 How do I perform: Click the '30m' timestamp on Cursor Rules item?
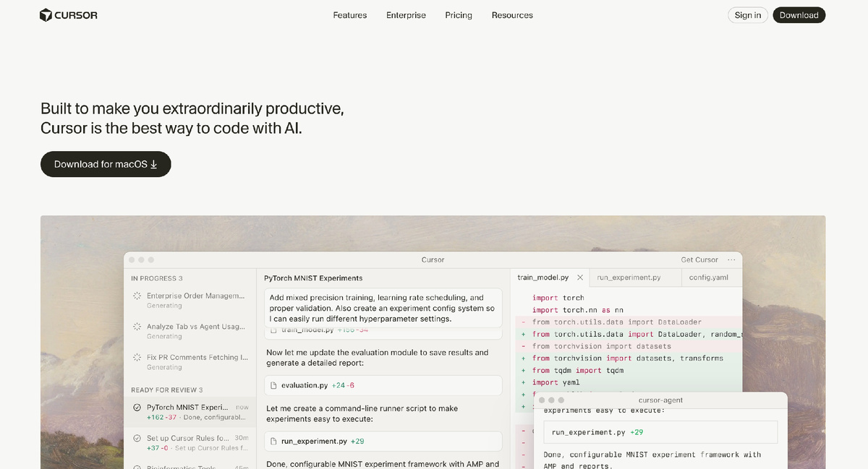[x=242, y=438]
